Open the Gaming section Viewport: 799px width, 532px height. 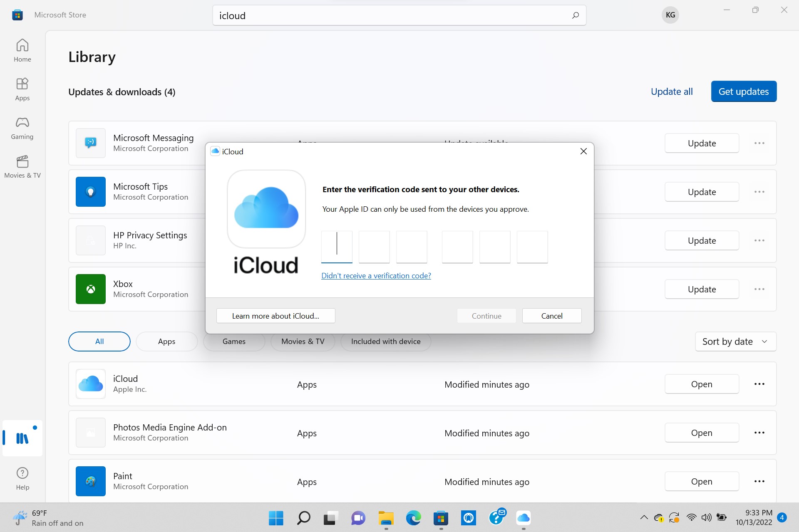click(22, 128)
